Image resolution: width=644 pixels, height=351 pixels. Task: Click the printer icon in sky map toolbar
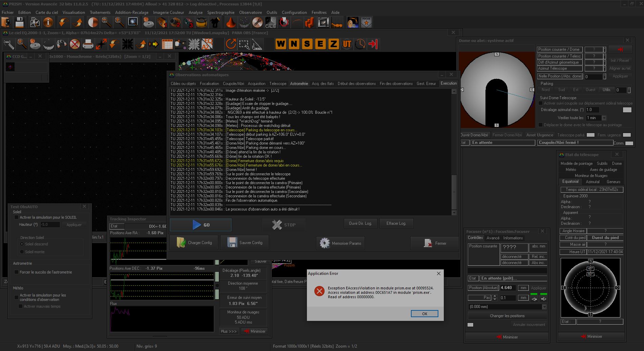(x=88, y=44)
